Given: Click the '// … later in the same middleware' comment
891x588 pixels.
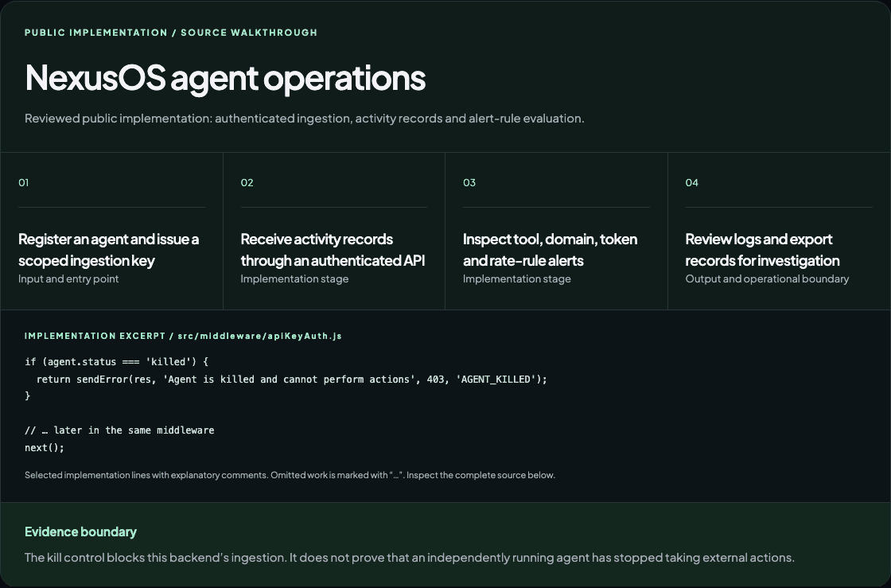Looking at the screenshot, I should click(119, 430).
